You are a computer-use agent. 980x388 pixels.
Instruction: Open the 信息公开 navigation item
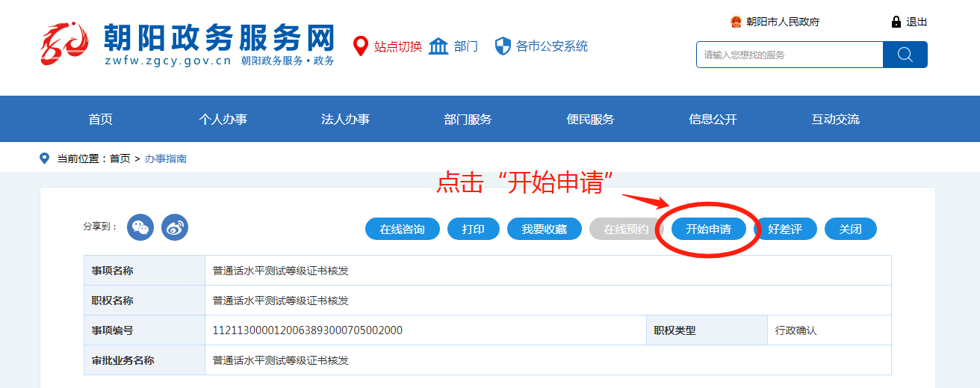[713, 120]
